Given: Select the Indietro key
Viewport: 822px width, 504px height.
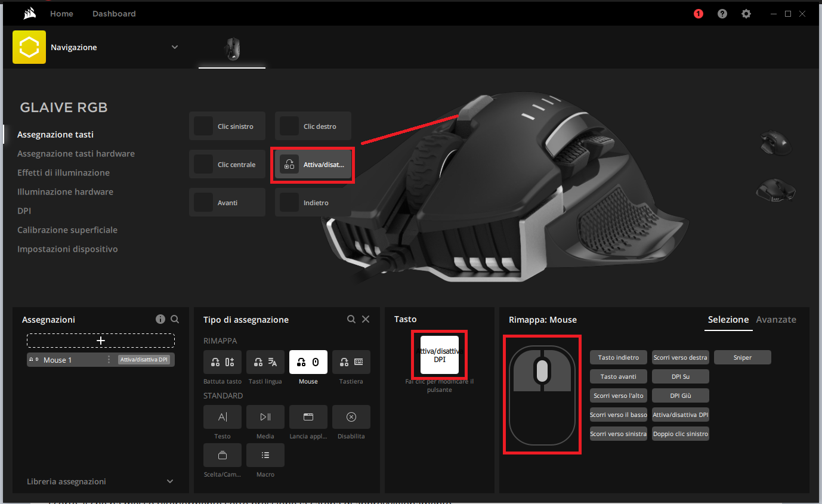Looking at the screenshot, I should pos(313,203).
